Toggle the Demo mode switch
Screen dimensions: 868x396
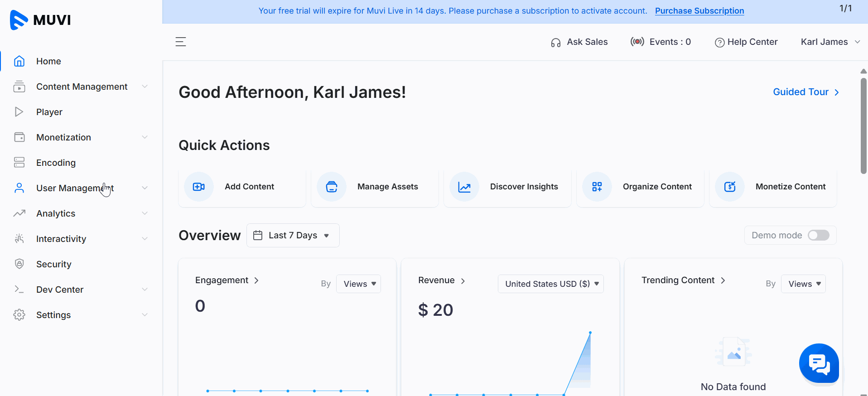coord(819,235)
